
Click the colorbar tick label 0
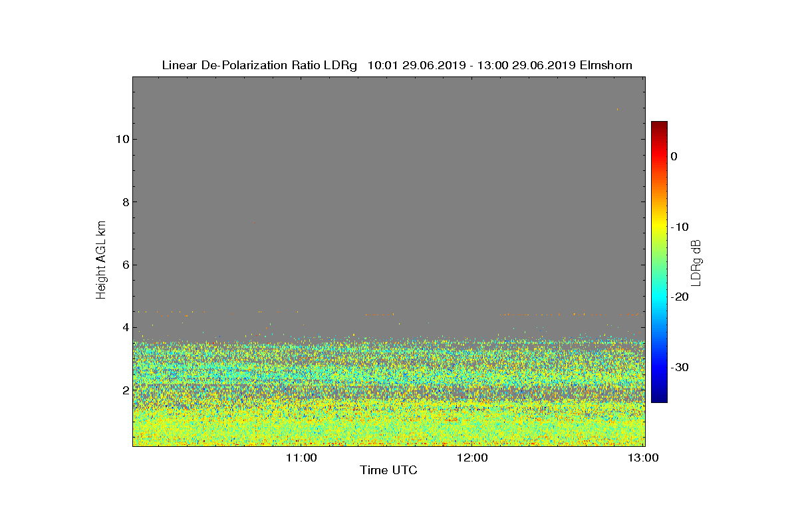[x=674, y=156]
